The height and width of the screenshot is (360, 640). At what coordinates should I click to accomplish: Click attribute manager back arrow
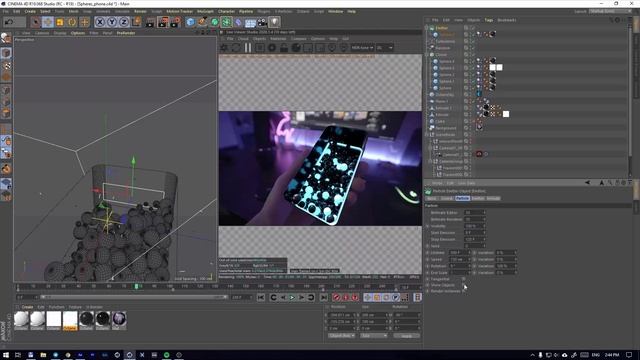(587, 183)
